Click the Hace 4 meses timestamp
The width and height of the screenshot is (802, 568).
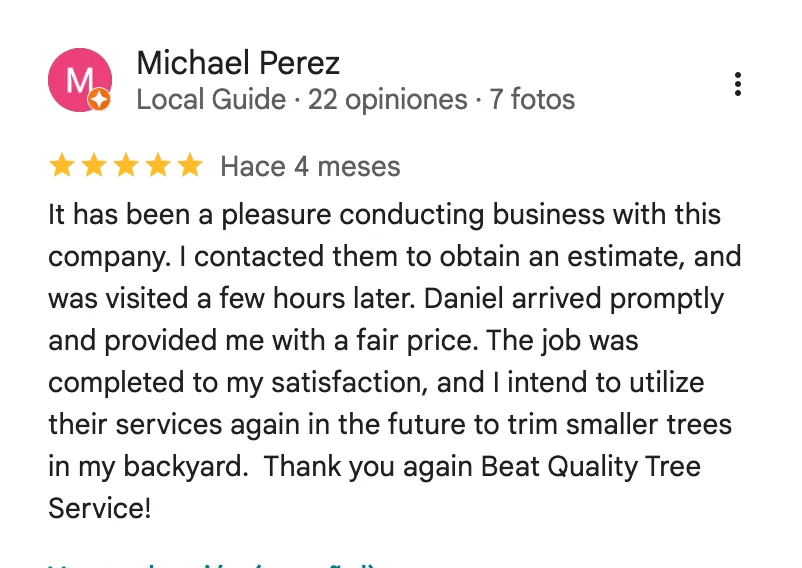coord(310,167)
